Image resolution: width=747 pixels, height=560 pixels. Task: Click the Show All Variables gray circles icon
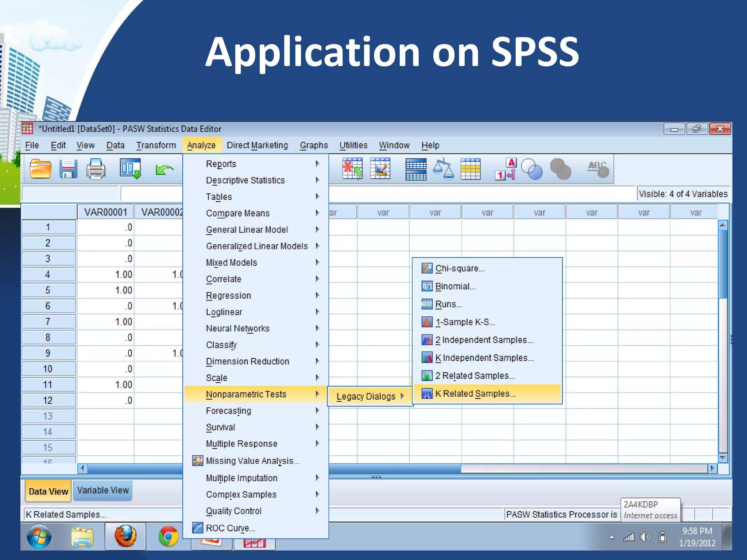pyautogui.click(x=560, y=169)
